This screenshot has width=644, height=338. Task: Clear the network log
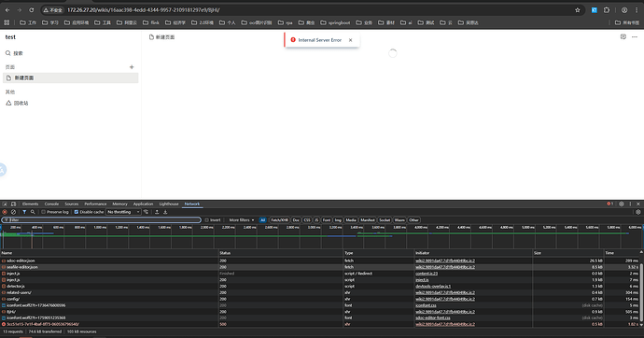point(13,212)
